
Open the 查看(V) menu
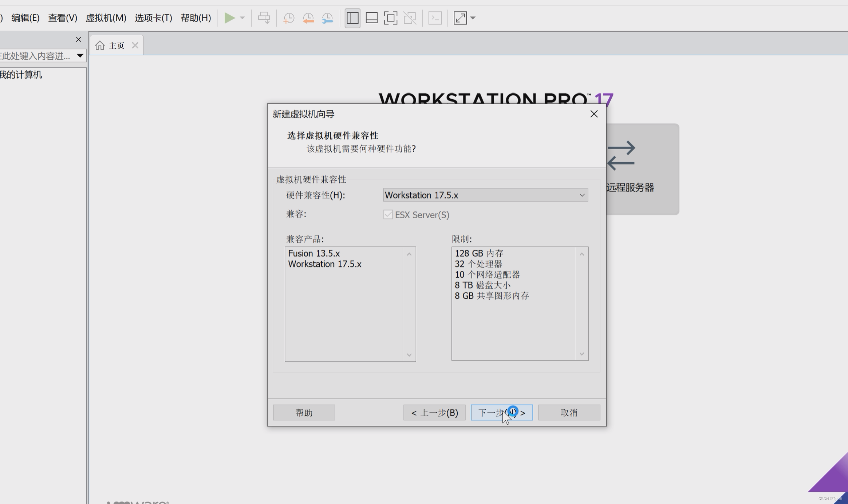63,18
